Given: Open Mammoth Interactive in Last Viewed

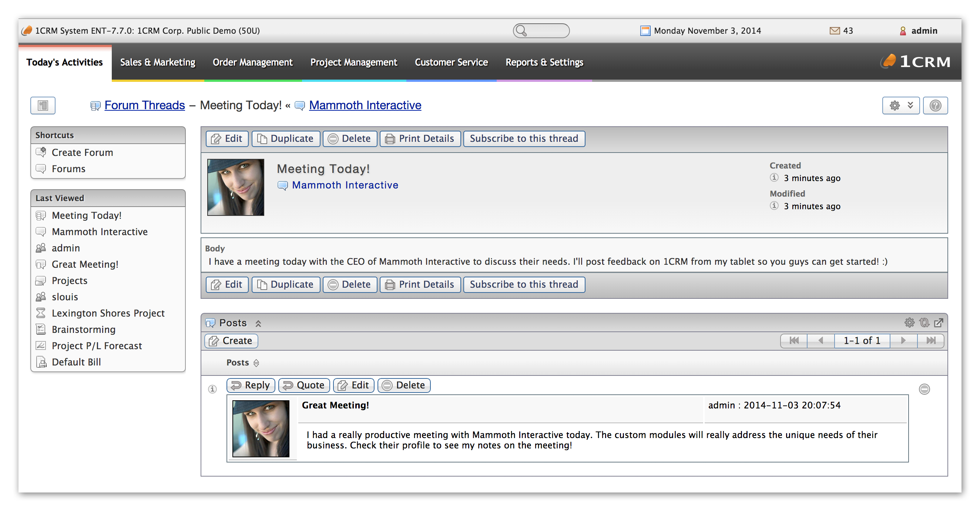Looking at the screenshot, I should tap(100, 232).
